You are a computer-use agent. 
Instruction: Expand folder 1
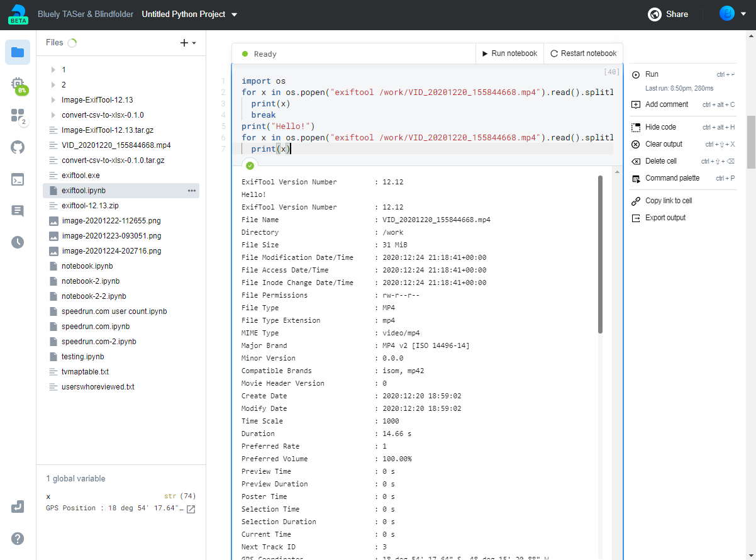[x=53, y=70]
